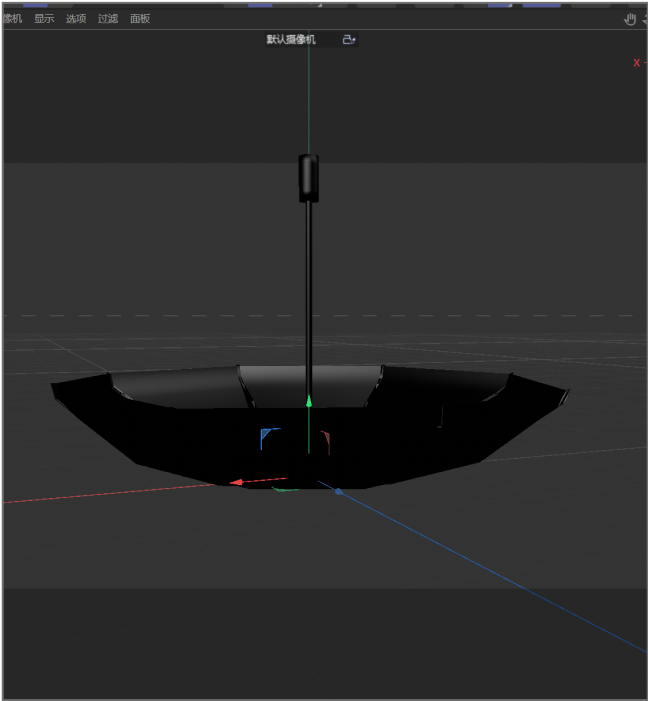Click the red plane handle of gizmo

click(326, 442)
